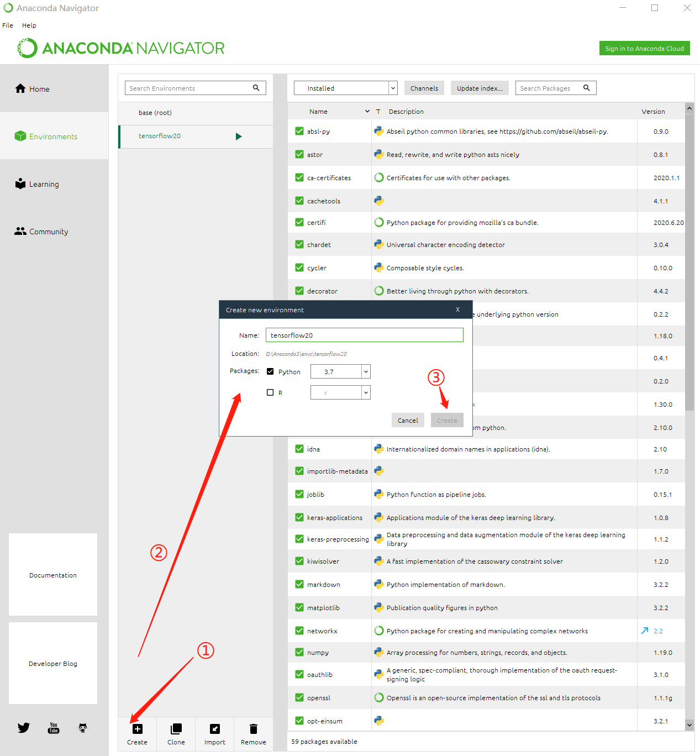This screenshot has height=756, width=700.
Task: Click the Remove environment trash icon
Action: coord(254,729)
